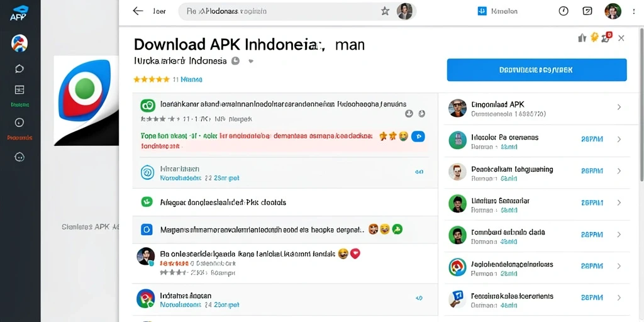Click the clock history icon in top bar
This screenshot has height=322, width=644.
click(563, 11)
